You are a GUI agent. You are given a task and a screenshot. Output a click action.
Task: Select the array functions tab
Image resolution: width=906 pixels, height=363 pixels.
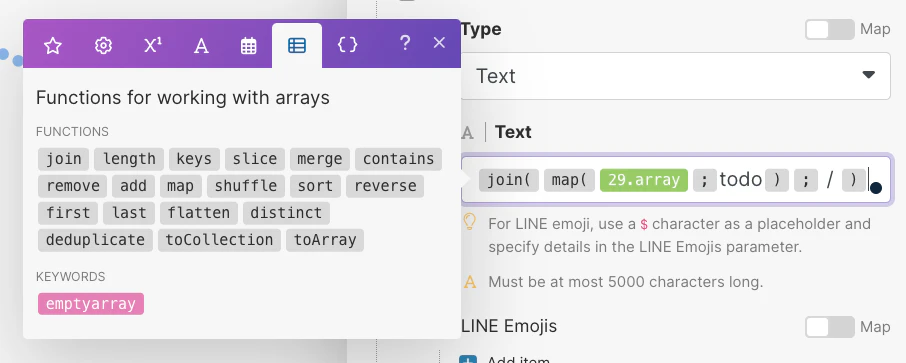coord(296,45)
